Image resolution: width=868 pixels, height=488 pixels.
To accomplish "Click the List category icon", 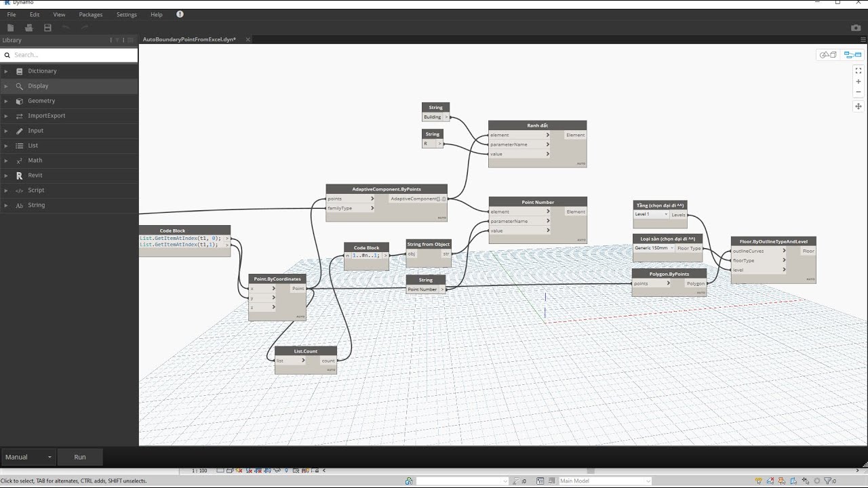I will coord(20,146).
